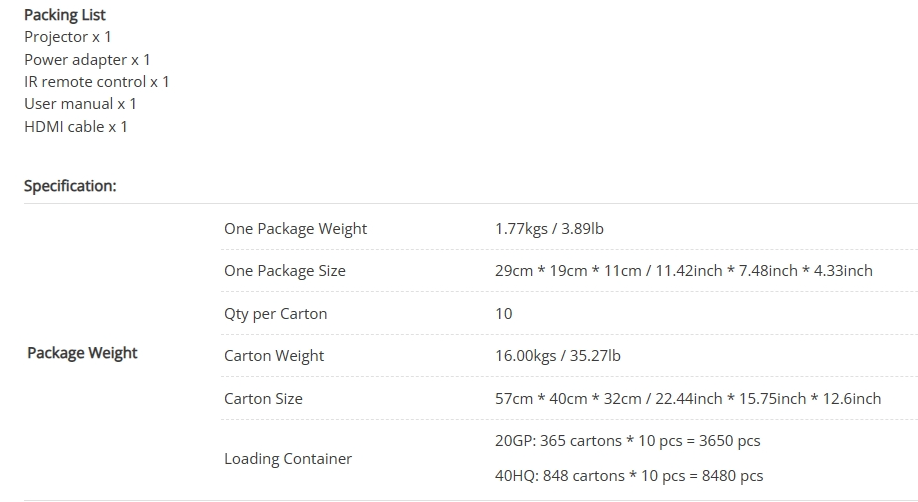Click the quantity value 10

coord(503,313)
